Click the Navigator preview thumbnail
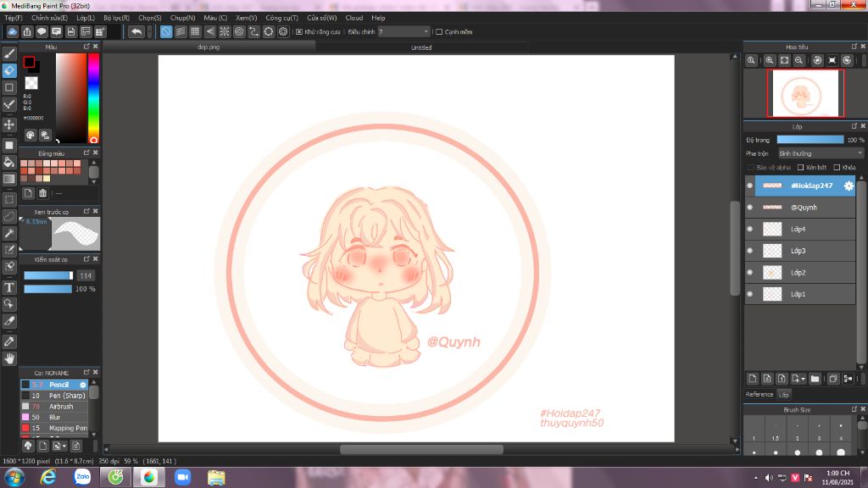 [x=805, y=93]
